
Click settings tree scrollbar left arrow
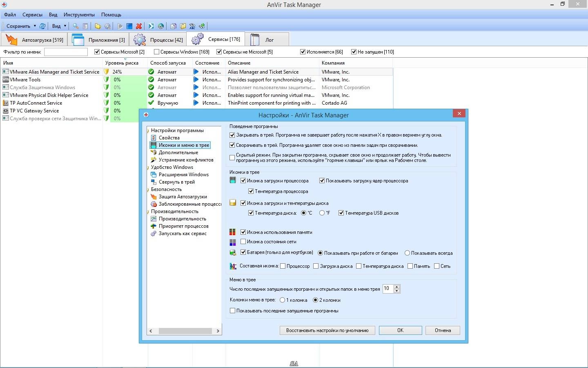[x=151, y=331]
